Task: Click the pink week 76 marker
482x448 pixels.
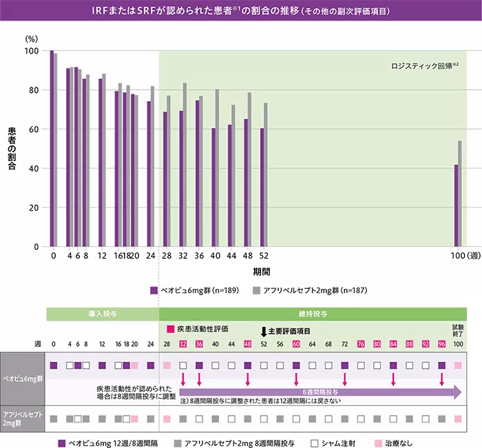Action: 361,344
